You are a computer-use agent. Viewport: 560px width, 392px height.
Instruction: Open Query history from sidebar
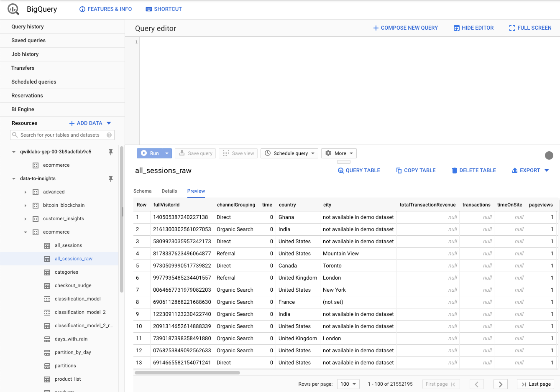28,27
